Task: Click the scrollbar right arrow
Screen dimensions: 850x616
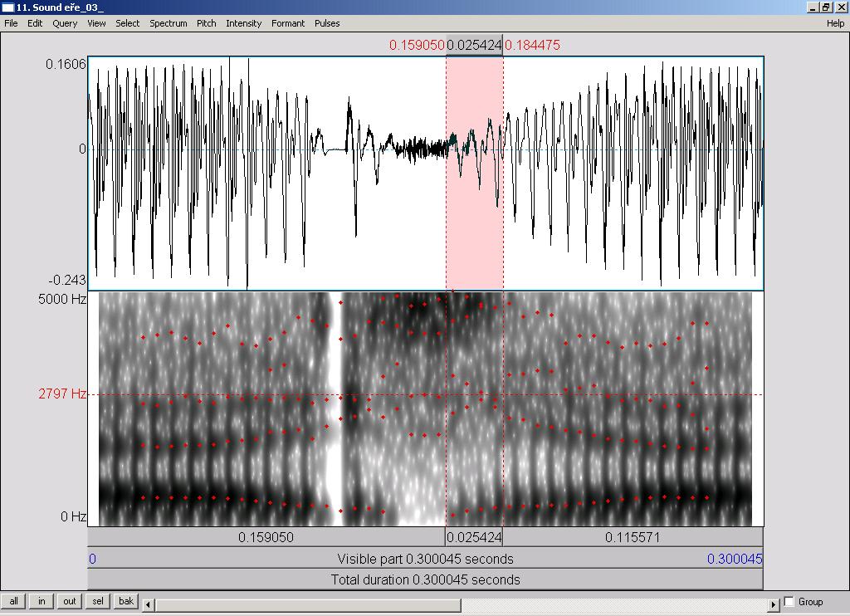Action: (774, 604)
